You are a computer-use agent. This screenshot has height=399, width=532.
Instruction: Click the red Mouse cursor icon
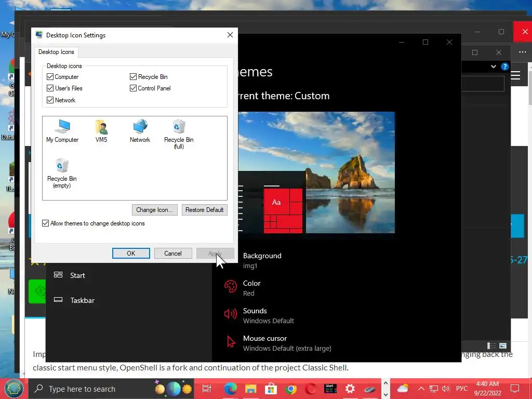click(231, 341)
